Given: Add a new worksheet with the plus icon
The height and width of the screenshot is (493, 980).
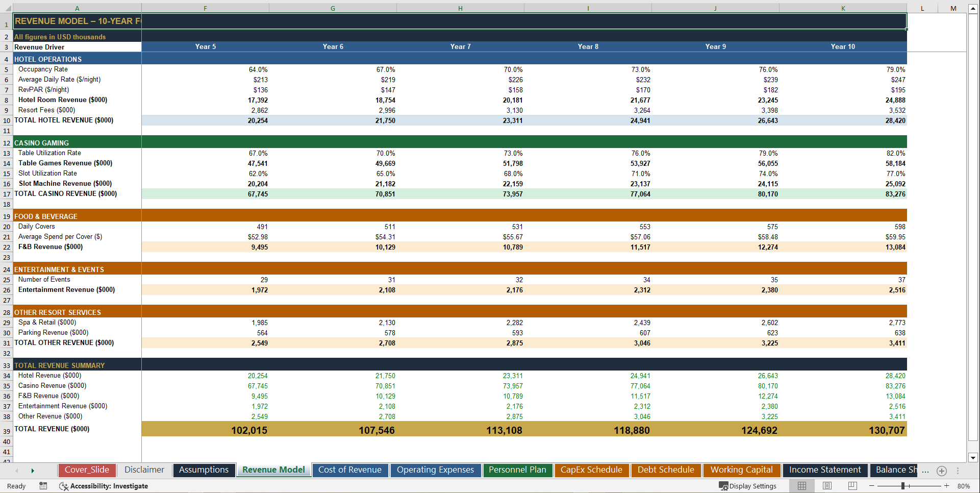Looking at the screenshot, I should [941, 470].
